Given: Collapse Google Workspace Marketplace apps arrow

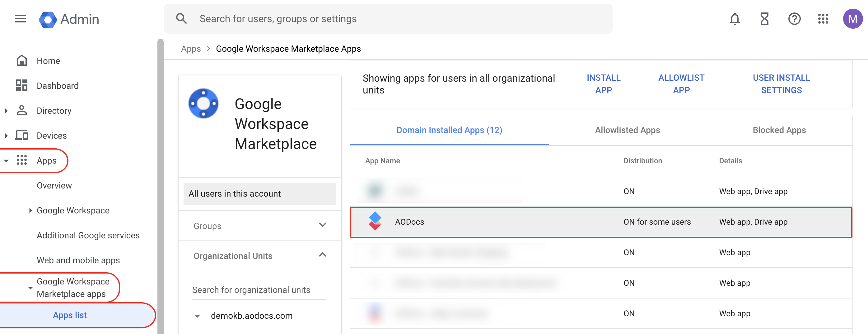Looking at the screenshot, I should [x=30, y=288].
